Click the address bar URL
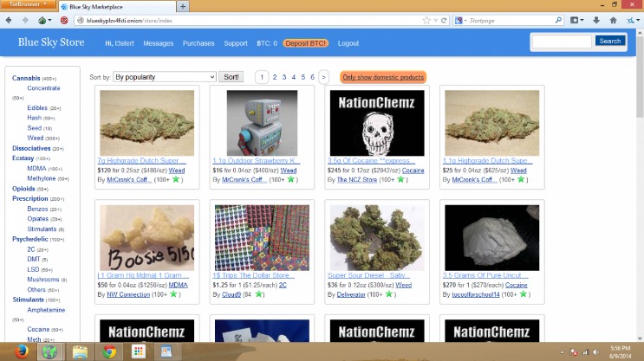Viewport: 644px width, 361px height. pyautogui.click(x=129, y=20)
